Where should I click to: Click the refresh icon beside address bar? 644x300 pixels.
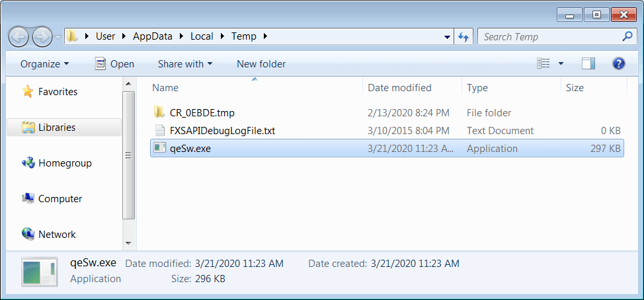coord(463,37)
